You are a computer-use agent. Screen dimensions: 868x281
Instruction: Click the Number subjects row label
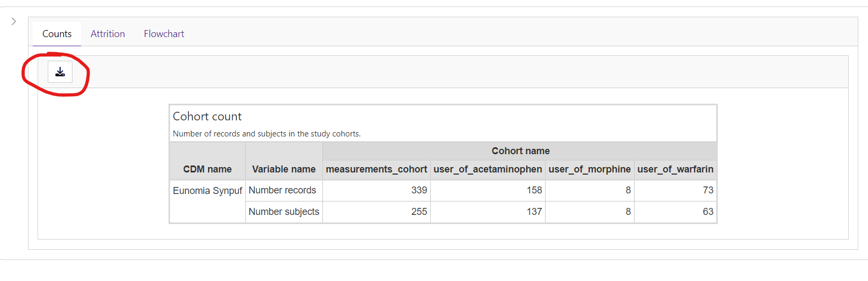284,212
